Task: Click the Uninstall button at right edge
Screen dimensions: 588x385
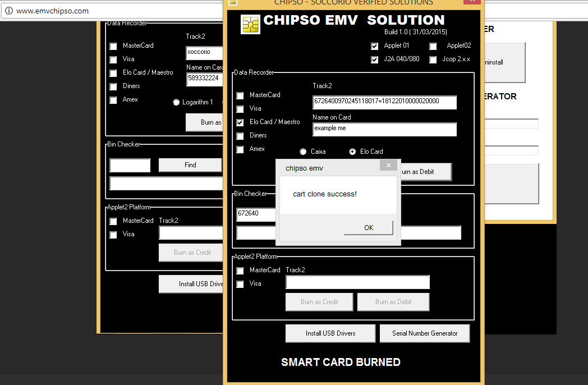Action: (x=505, y=62)
